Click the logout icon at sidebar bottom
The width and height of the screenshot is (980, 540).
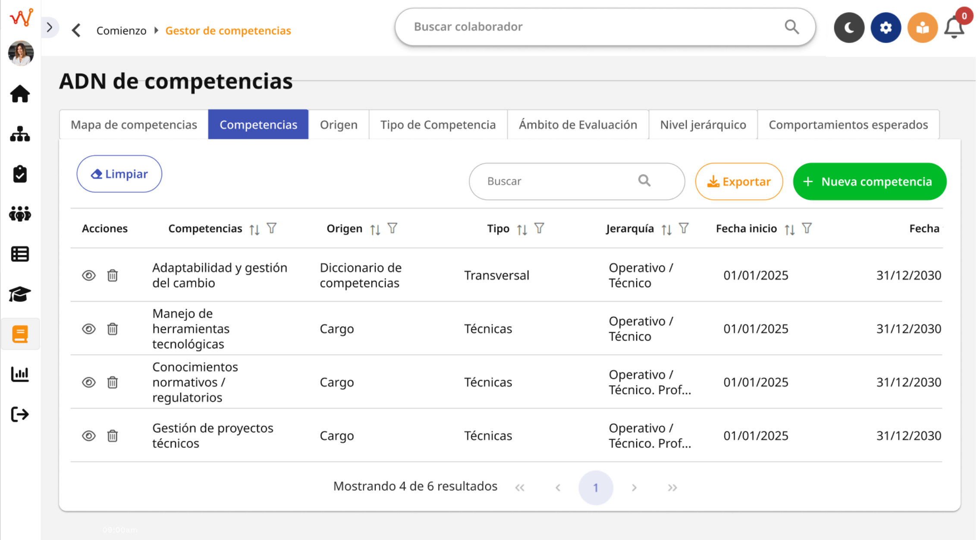pos(20,414)
